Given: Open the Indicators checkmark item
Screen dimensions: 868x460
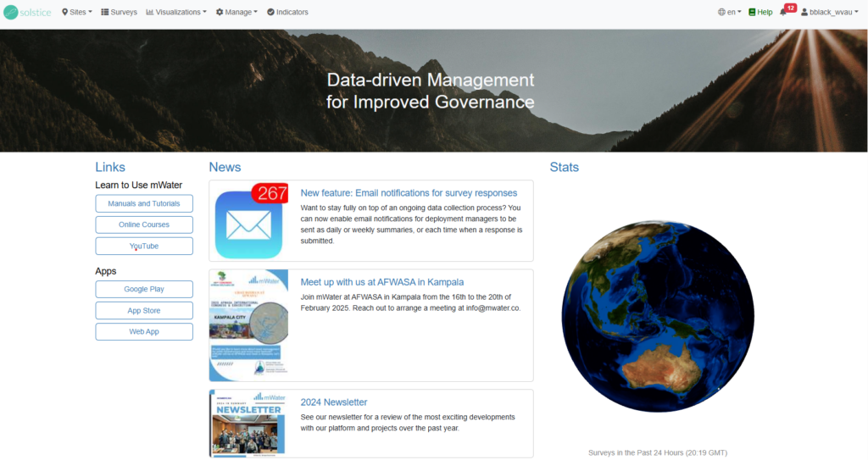Looking at the screenshot, I should point(287,12).
